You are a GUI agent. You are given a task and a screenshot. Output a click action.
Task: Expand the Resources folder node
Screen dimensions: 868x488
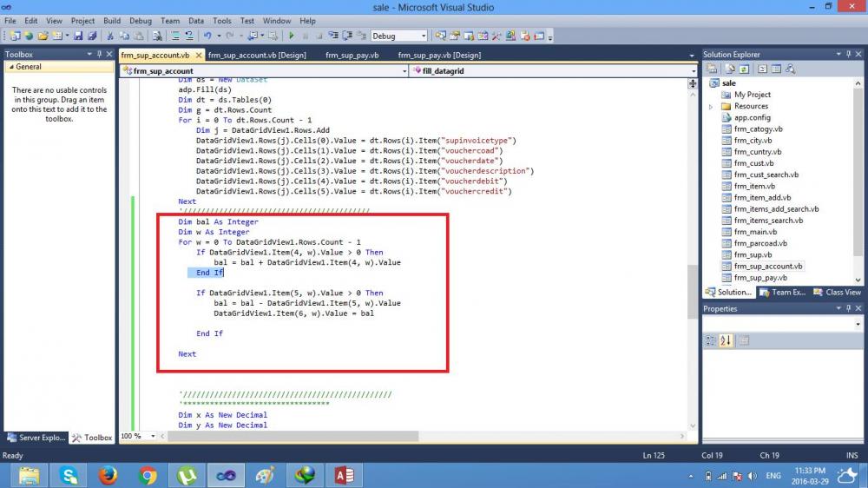tap(711, 106)
